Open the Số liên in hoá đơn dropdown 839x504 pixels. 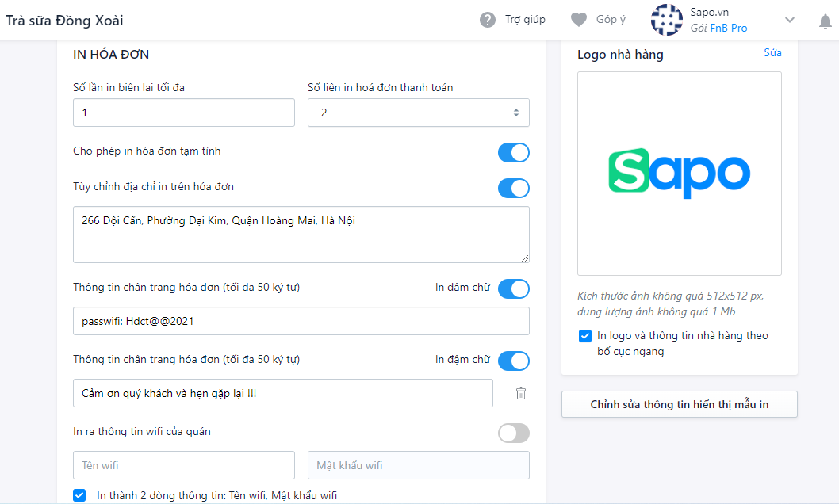coord(419,113)
